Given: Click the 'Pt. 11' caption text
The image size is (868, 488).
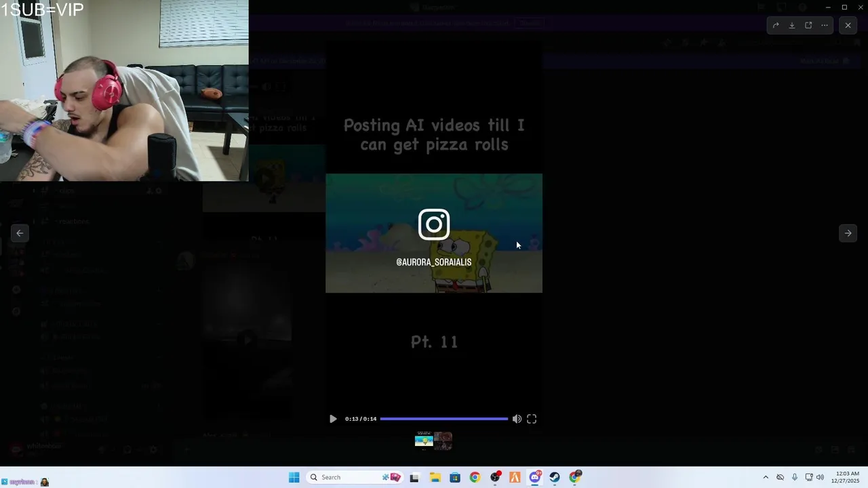Looking at the screenshot, I should (x=434, y=342).
